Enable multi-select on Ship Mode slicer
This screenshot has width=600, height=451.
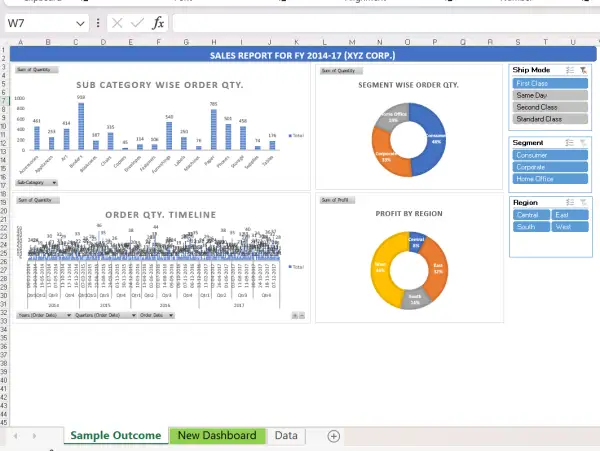(569, 70)
